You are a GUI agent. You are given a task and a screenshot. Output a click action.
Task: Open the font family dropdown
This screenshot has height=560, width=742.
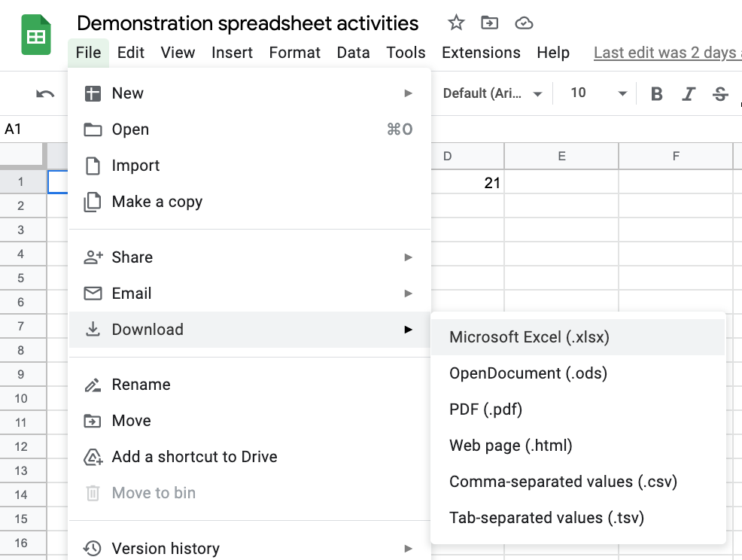pos(493,93)
